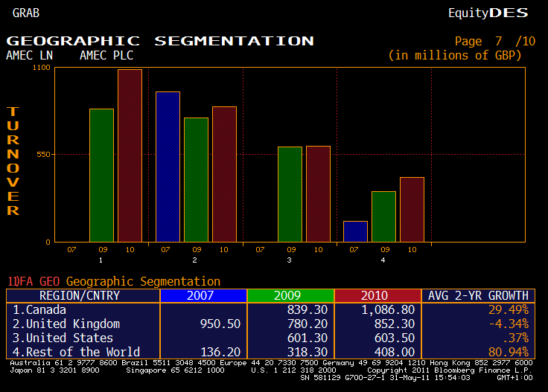Viewport: 548px width, 392px height.
Task: Select the 2.United Kingdom row label
Action: [x=66, y=324]
